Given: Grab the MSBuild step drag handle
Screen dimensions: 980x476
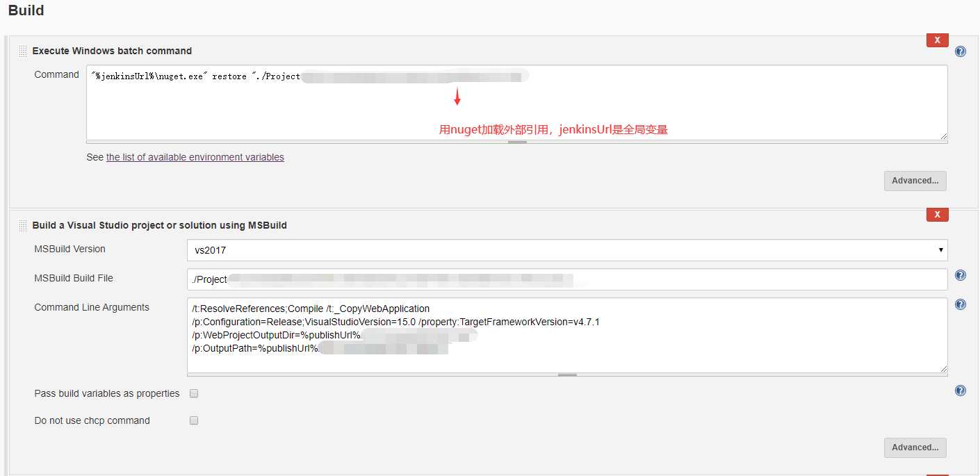Looking at the screenshot, I should point(23,226).
